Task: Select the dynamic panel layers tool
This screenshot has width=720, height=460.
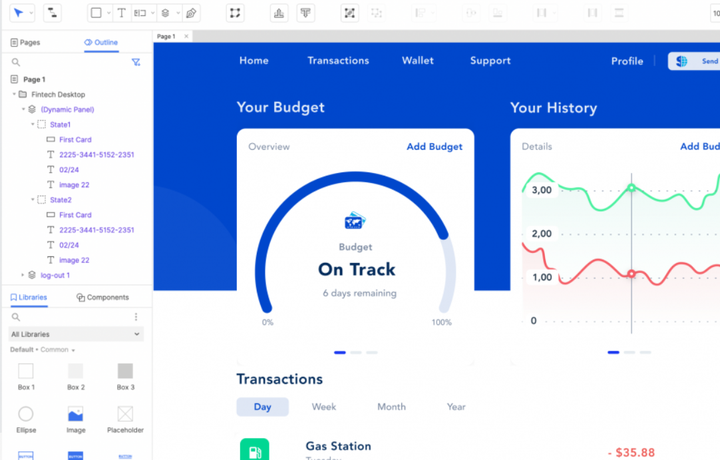Action: [166, 13]
